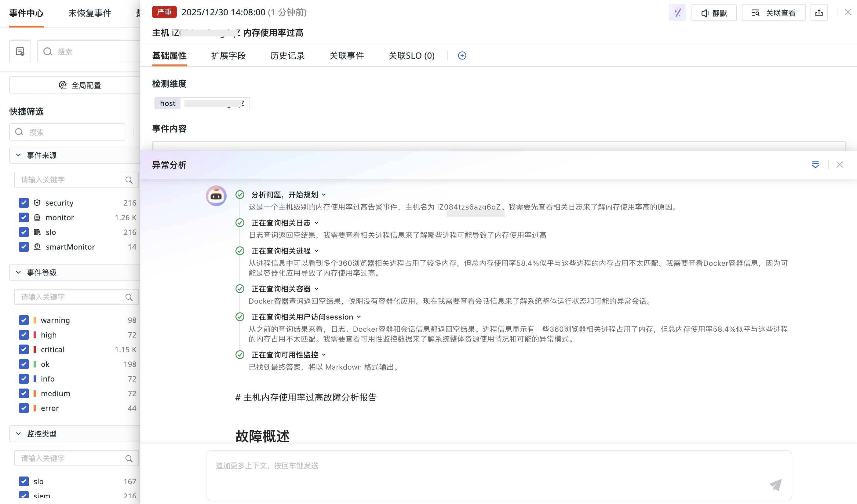Click the 静默 mute button
Screen dimensions: 857x504
pyautogui.click(x=713, y=13)
